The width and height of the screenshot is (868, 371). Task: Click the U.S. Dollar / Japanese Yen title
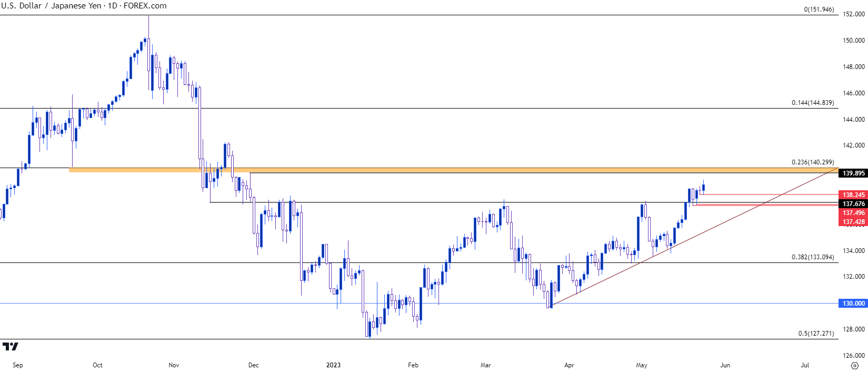pos(53,6)
